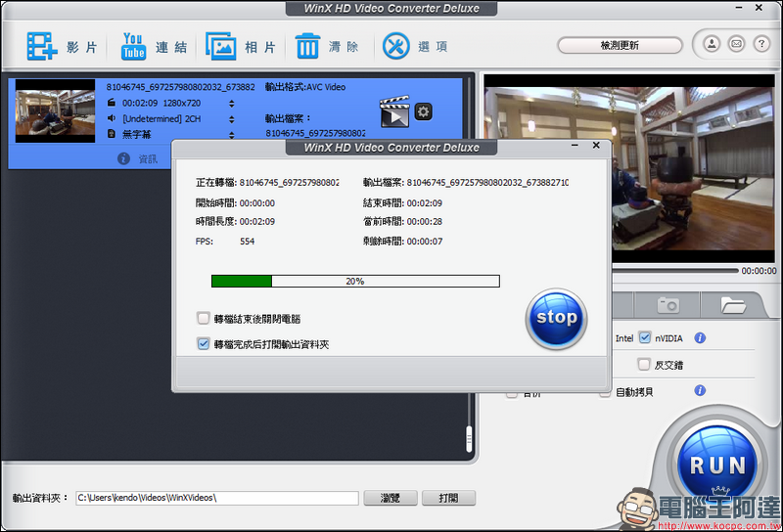Click the 檢測更新 check update button

(x=620, y=45)
